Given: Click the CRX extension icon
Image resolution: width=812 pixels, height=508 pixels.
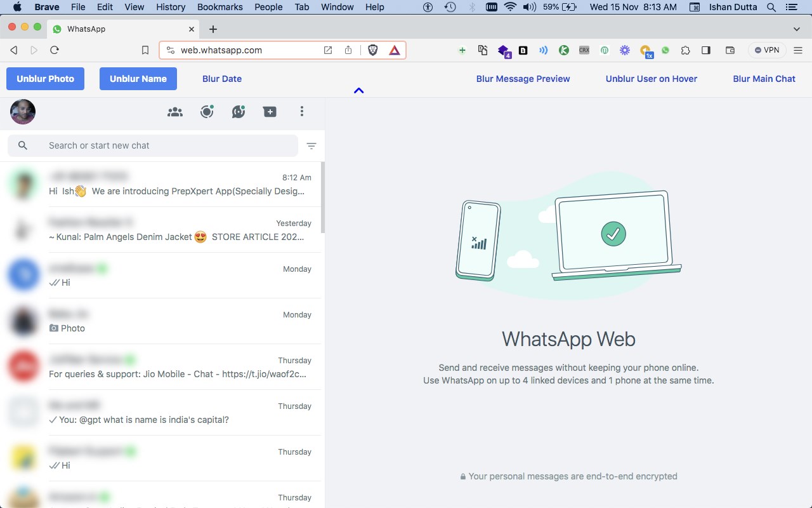Looking at the screenshot, I should 584,50.
